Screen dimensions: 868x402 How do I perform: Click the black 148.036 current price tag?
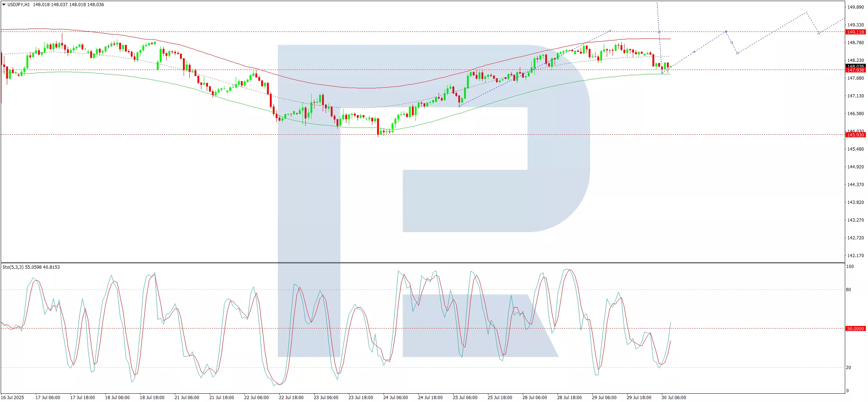[855, 66]
